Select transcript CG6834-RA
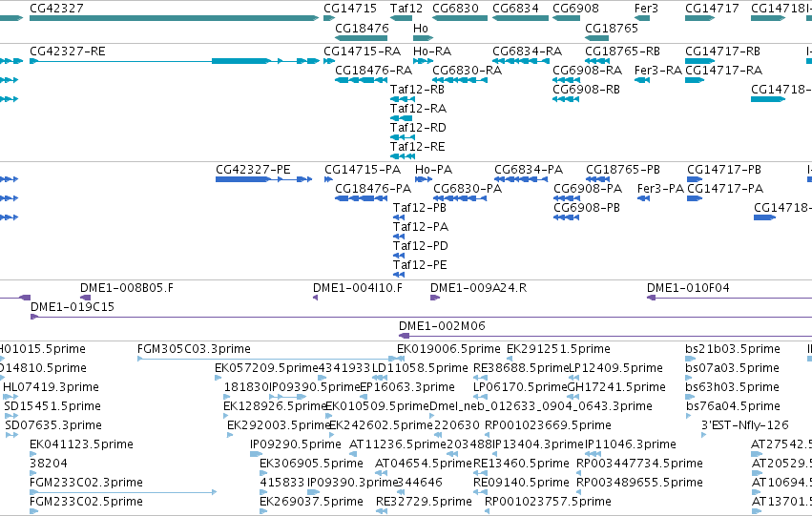Viewport: 812px width, 516px height. point(527,52)
